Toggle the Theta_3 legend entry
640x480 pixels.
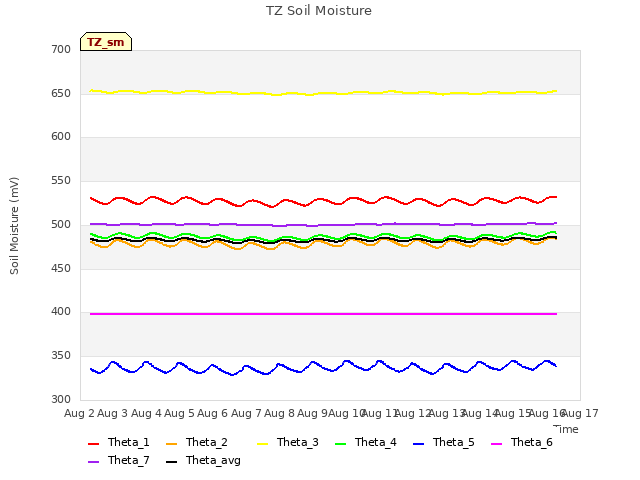pos(288,442)
